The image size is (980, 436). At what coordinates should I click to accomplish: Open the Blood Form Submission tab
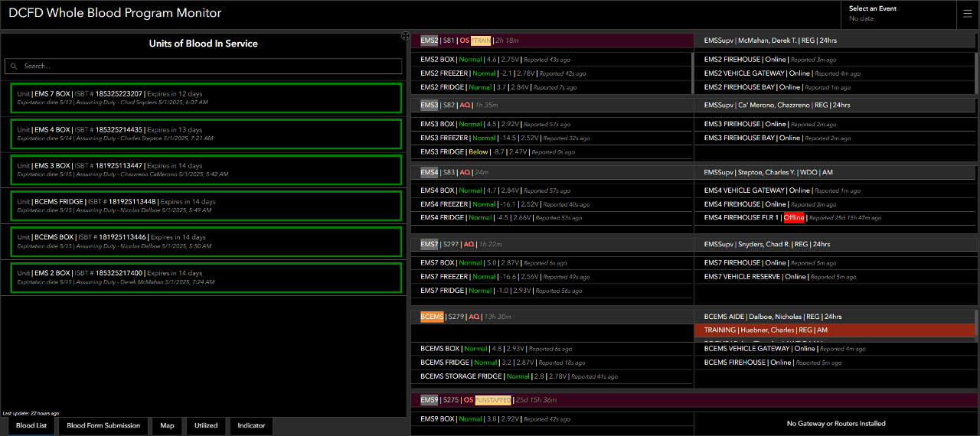[x=103, y=425]
